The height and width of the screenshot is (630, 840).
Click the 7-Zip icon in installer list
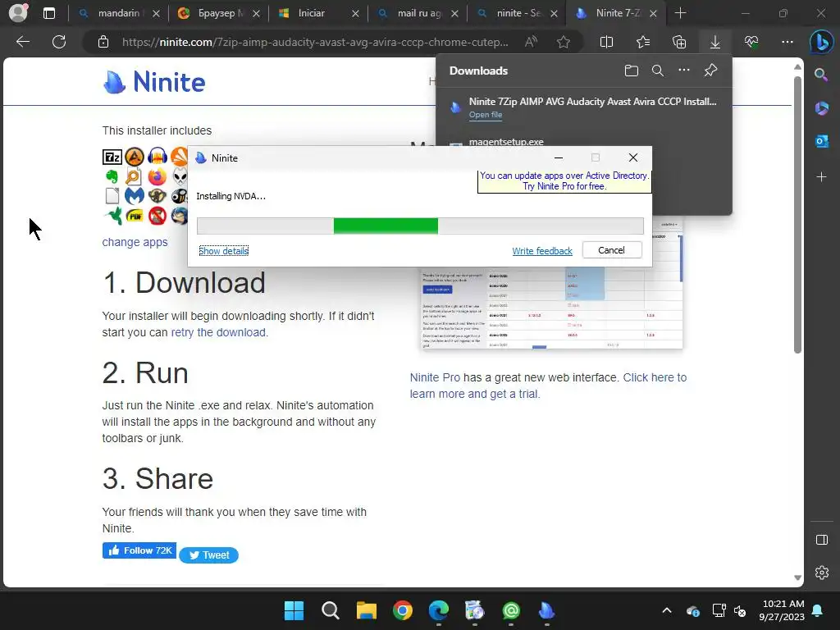click(x=112, y=157)
